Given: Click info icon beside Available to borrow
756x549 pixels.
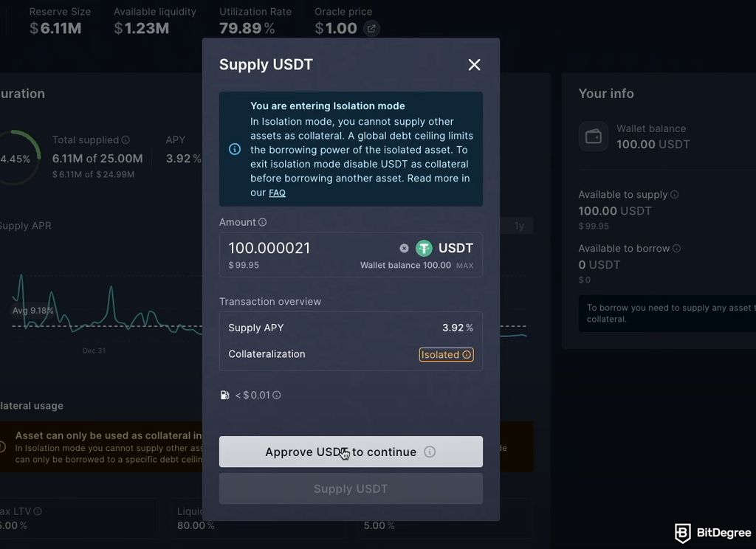Looking at the screenshot, I should coord(676,248).
